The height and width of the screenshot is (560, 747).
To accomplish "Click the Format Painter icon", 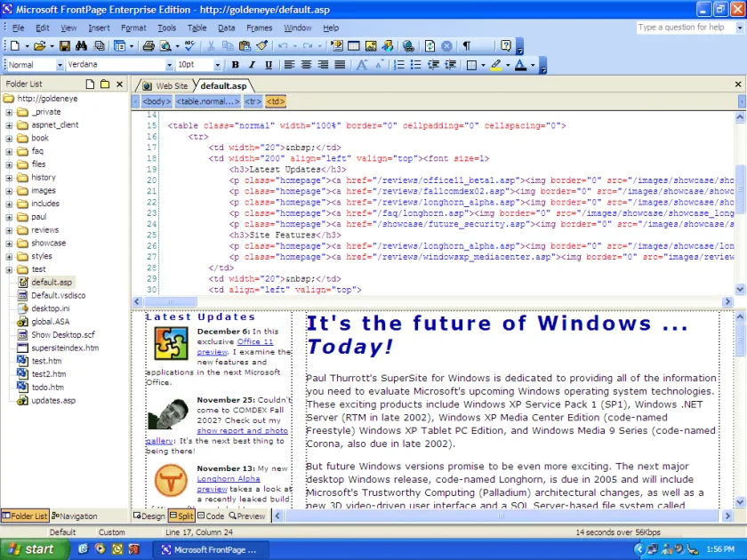I will 261,45.
